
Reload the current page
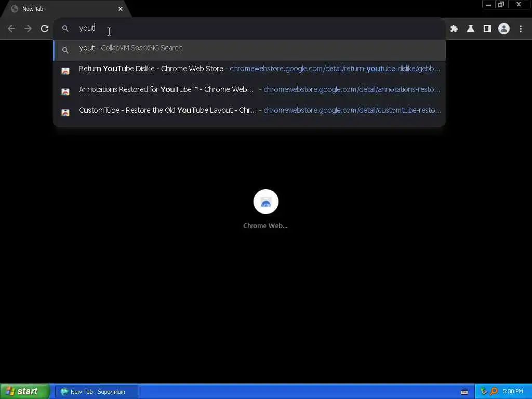45,29
